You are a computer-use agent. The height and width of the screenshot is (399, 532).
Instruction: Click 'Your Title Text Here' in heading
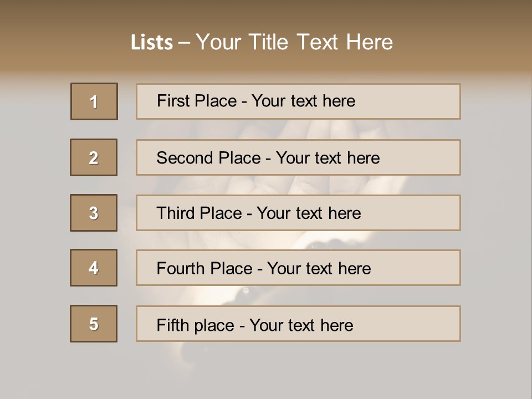coord(294,42)
